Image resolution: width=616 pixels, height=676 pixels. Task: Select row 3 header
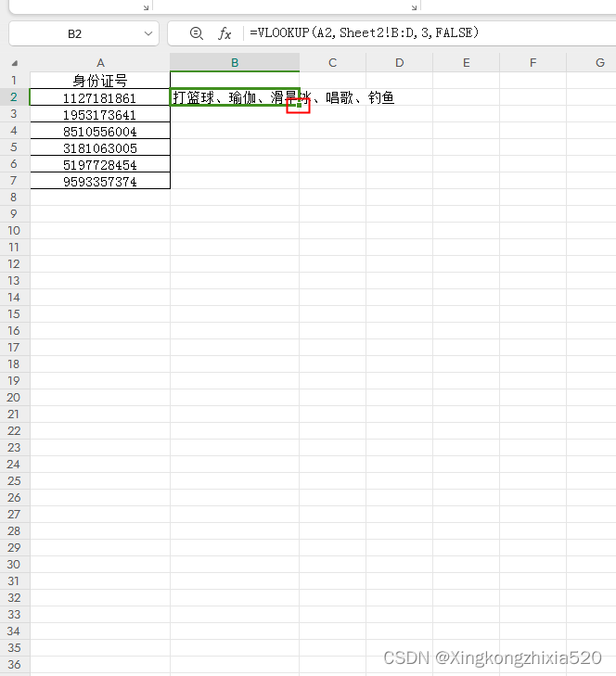(14, 114)
